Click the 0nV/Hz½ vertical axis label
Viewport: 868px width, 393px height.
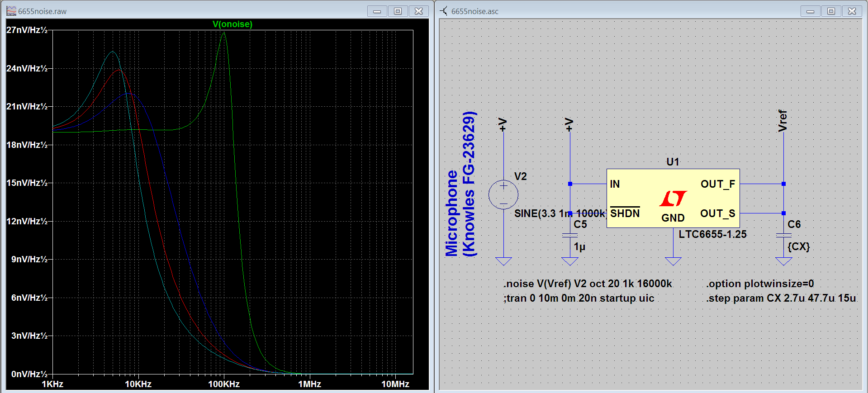click(29, 374)
